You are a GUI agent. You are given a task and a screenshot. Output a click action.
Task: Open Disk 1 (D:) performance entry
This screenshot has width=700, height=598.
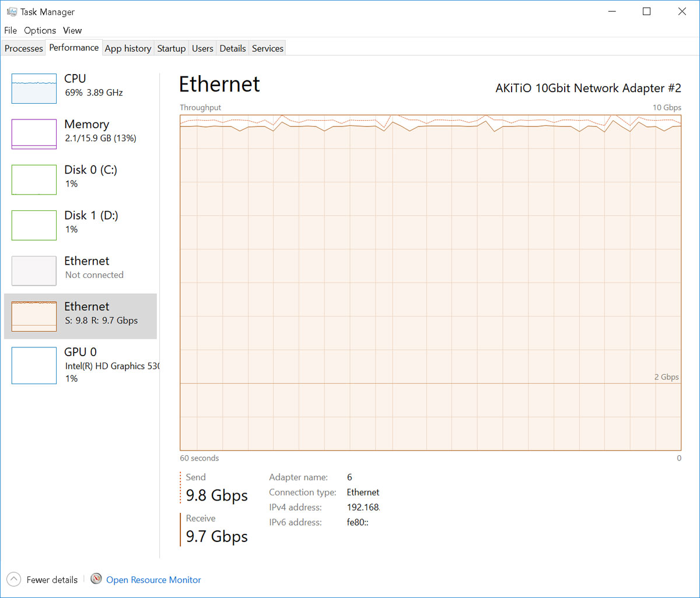91,221
